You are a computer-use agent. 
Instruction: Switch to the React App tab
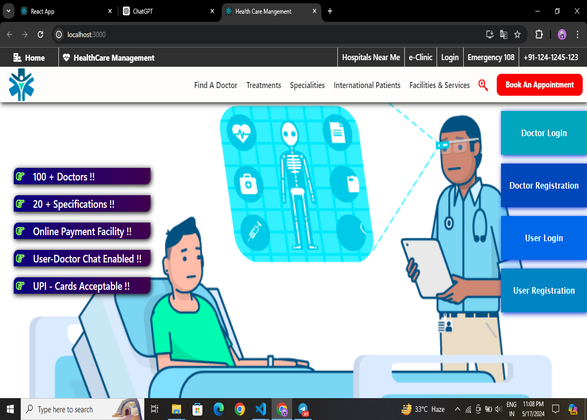[67, 11]
